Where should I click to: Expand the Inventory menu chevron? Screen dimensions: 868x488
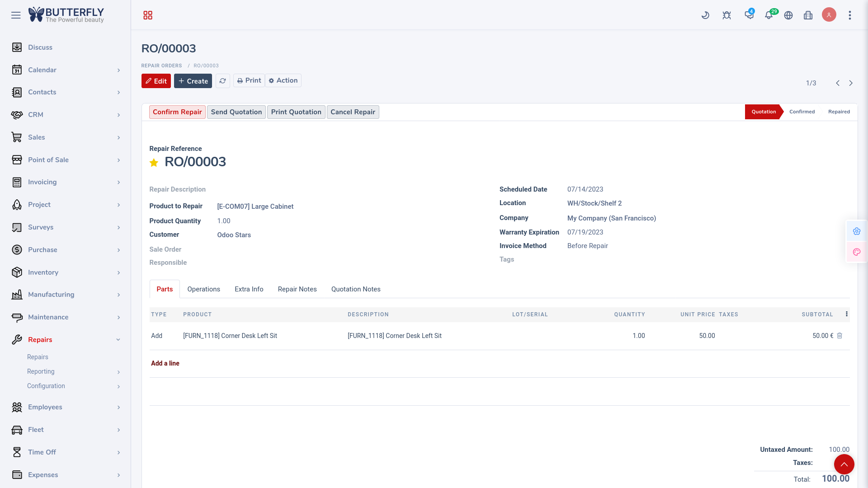118,273
